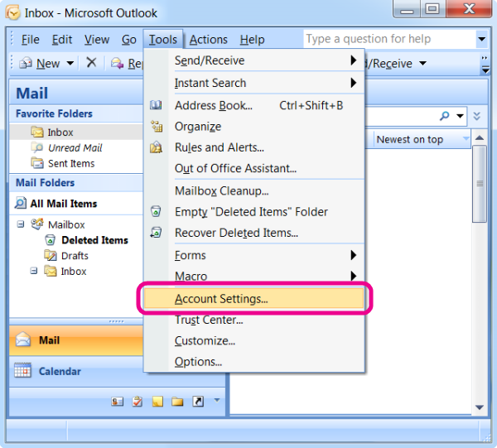Click the Delete X icon in toolbar
Image resolution: width=497 pixels, height=448 pixels.
coord(91,63)
